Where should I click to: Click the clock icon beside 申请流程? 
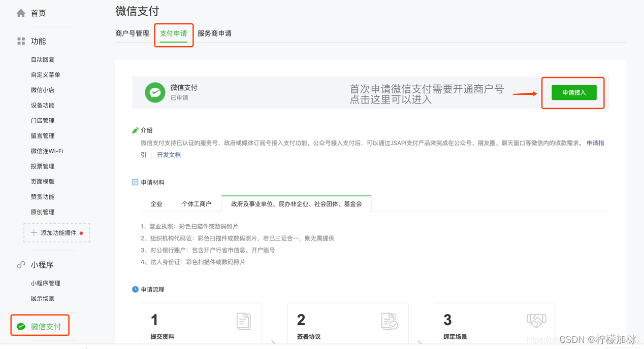tap(135, 289)
